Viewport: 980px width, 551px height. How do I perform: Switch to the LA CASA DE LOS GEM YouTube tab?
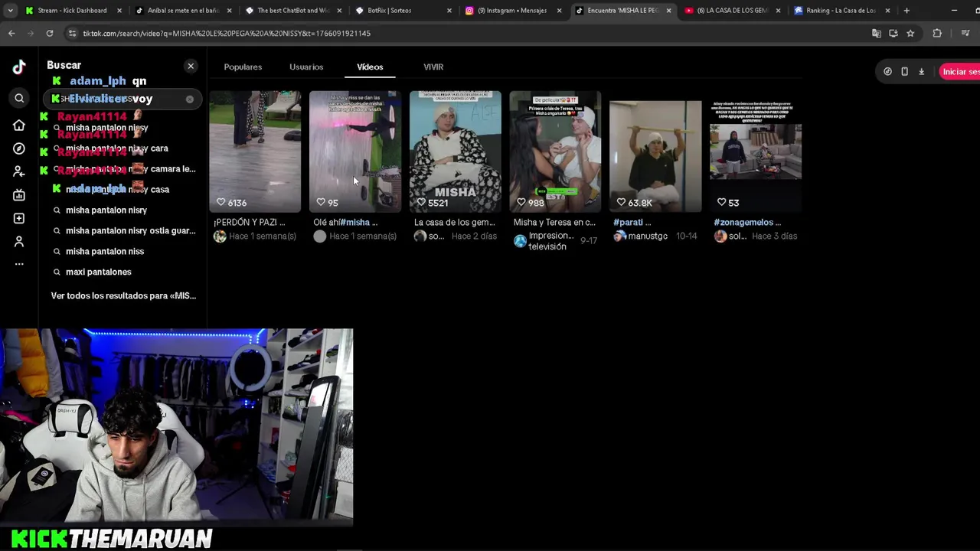point(733,11)
